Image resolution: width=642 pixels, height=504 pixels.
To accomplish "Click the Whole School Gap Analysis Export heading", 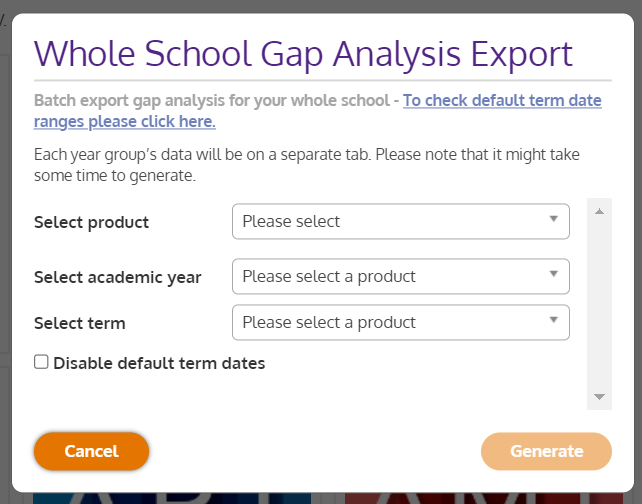I will coord(303,53).
